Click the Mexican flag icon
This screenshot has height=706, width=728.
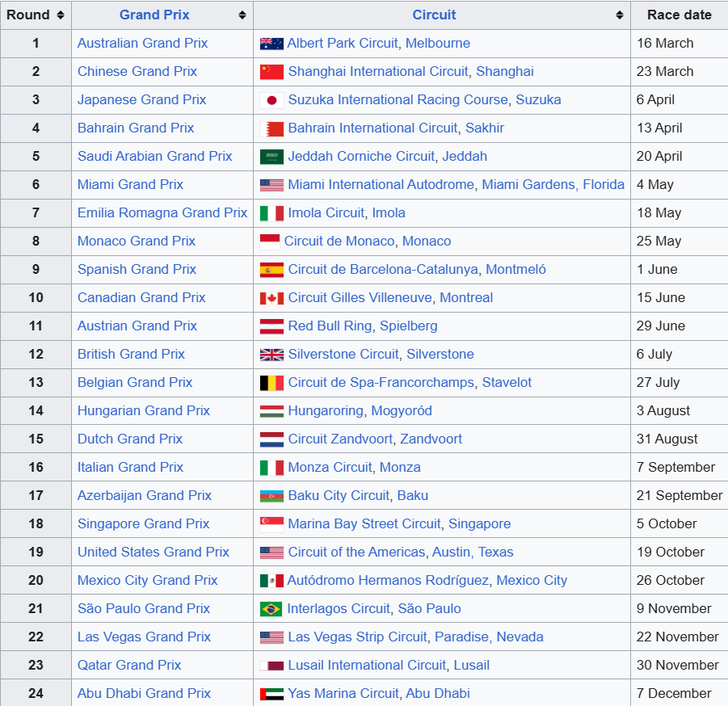pos(271,581)
